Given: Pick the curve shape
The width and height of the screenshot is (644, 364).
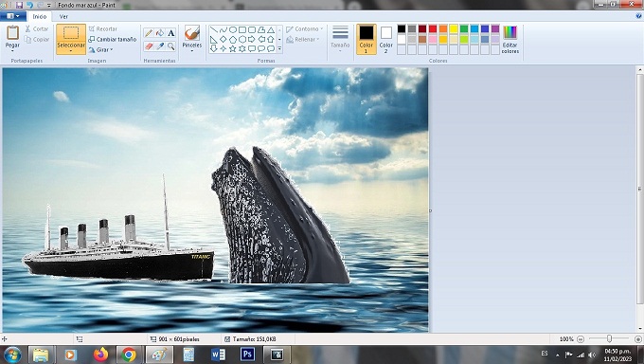Looking at the screenshot, I should click(x=223, y=30).
